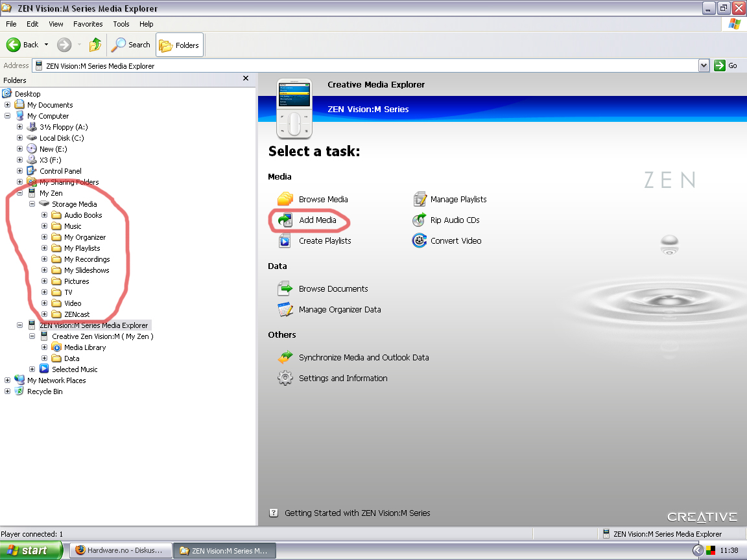Select the My Zen player icon in tree
747x560 pixels.
click(32, 193)
